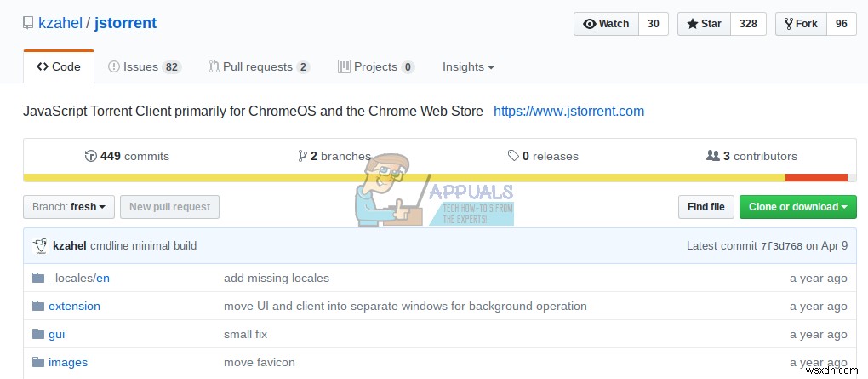The width and height of the screenshot is (868, 379).
Task: Open the Projects tab
Action: (376, 67)
